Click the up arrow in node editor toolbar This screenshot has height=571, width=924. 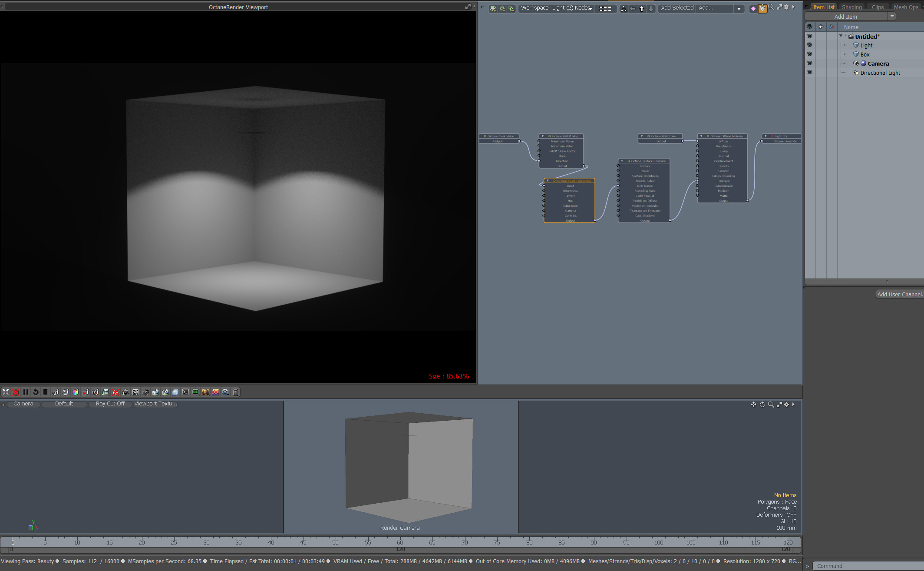(641, 8)
